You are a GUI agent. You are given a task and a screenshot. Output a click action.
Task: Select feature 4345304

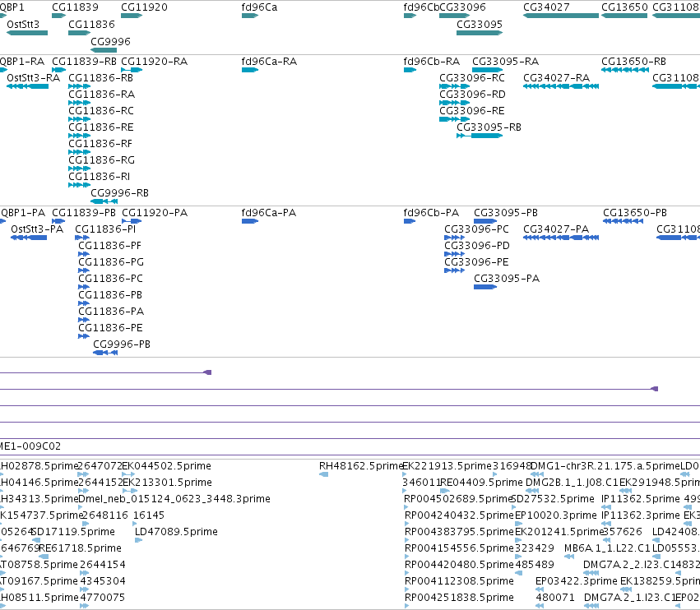point(103,581)
